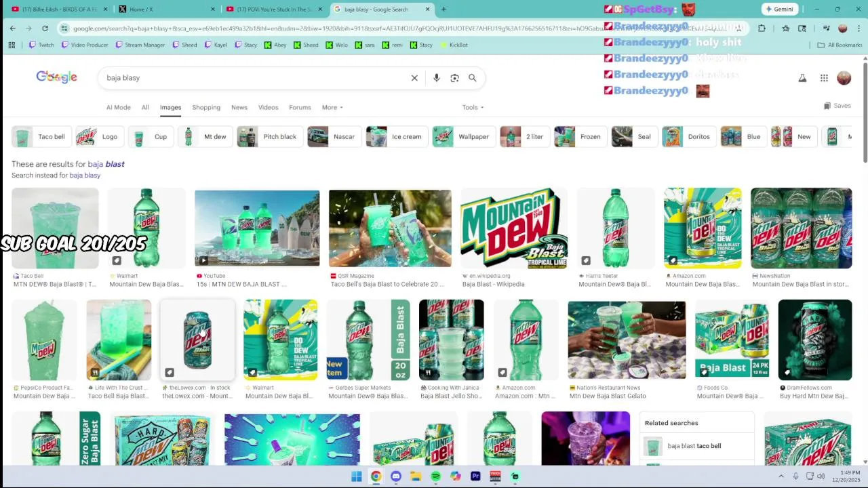Open theLowex.com Baja Blast can image
Viewport: 868px width, 488px height.
coord(197,340)
